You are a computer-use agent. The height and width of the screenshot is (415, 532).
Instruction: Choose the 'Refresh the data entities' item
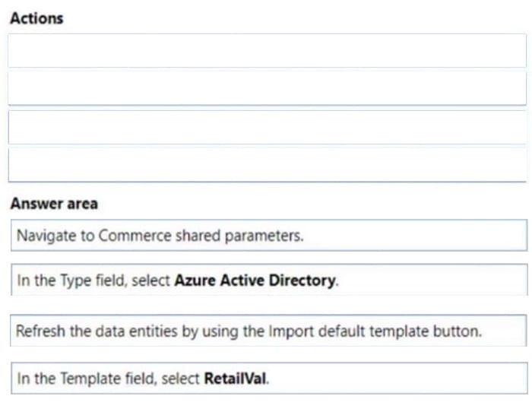[x=268, y=331]
